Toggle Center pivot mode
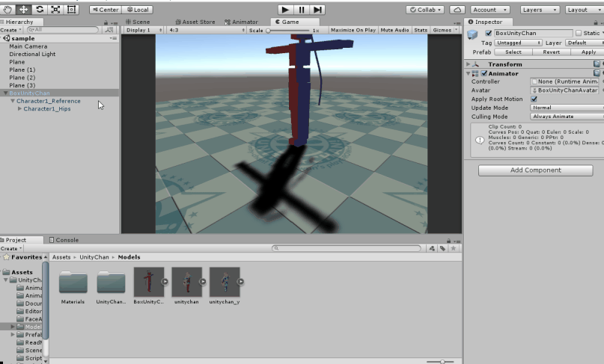The height and width of the screenshot is (364, 604). [106, 10]
